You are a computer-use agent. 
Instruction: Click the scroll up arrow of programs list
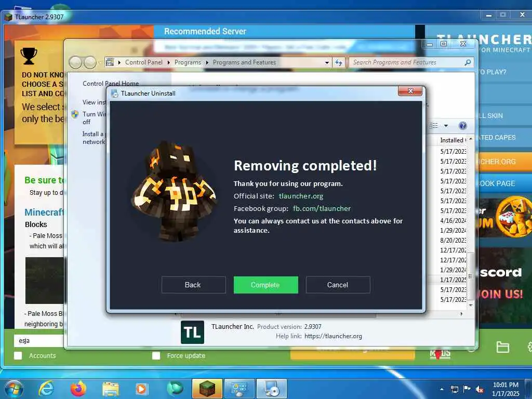tap(470, 139)
